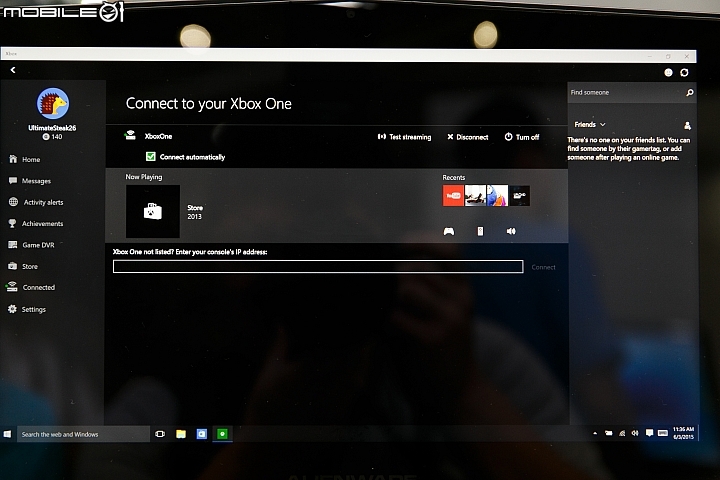Click the Game DVR icon

[13, 244]
